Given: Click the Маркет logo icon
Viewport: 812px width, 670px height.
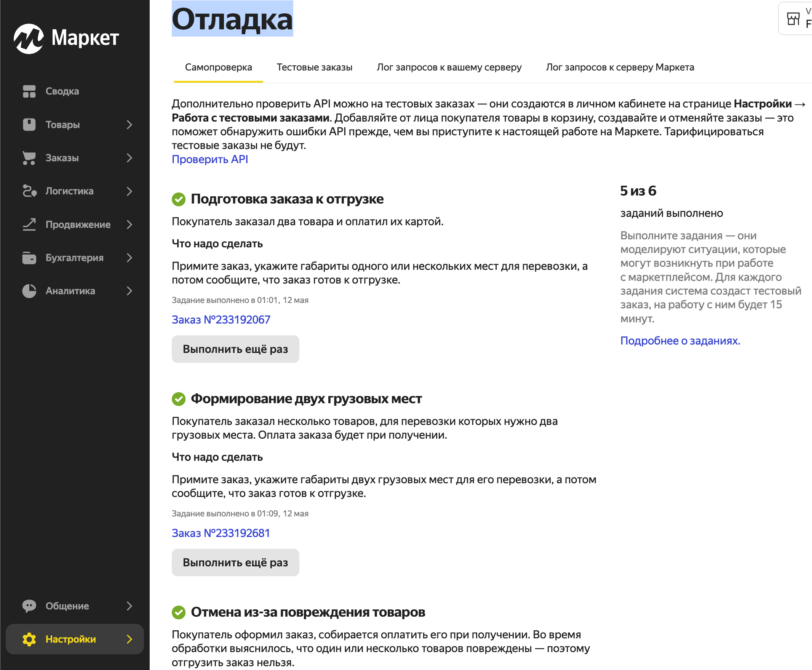Looking at the screenshot, I should coord(29,38).
